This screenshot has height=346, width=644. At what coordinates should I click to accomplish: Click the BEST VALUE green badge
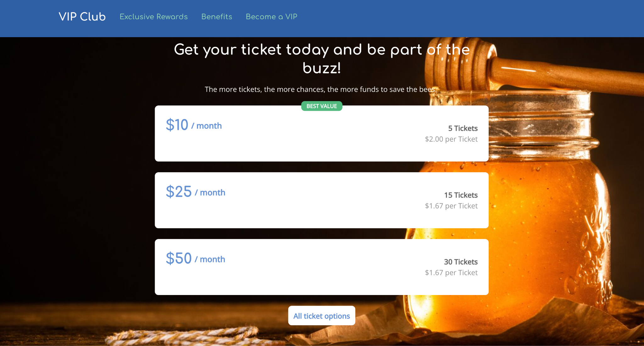coord(321,106)
